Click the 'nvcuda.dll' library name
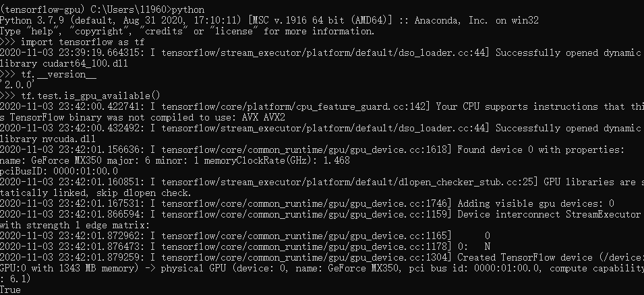Screen dimensions: 644x295 pos(69,139)
